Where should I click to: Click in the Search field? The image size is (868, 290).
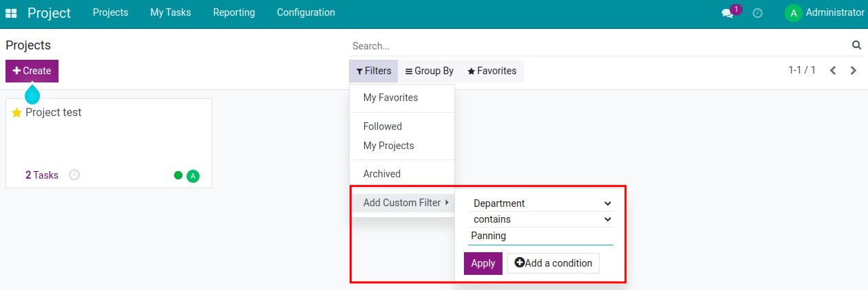coord(599,46)
